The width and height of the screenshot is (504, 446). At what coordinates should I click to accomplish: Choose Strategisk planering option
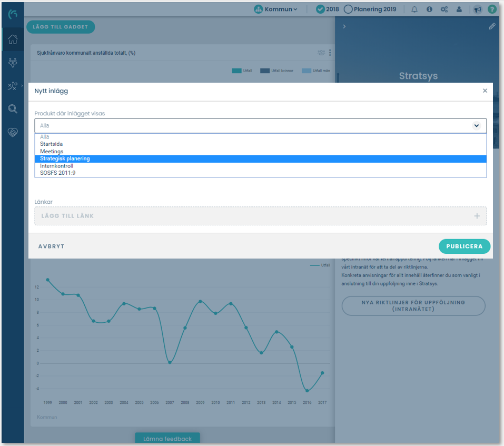pos(260,158)
